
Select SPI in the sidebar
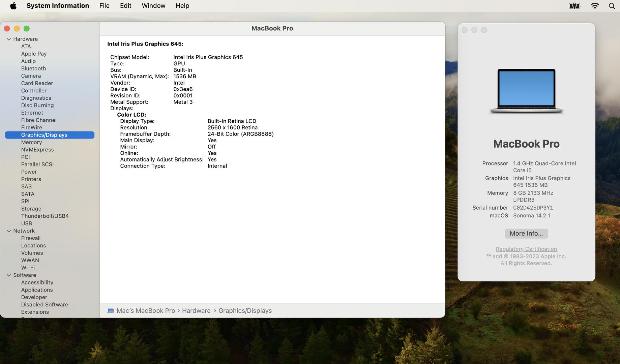pos(25,202)
